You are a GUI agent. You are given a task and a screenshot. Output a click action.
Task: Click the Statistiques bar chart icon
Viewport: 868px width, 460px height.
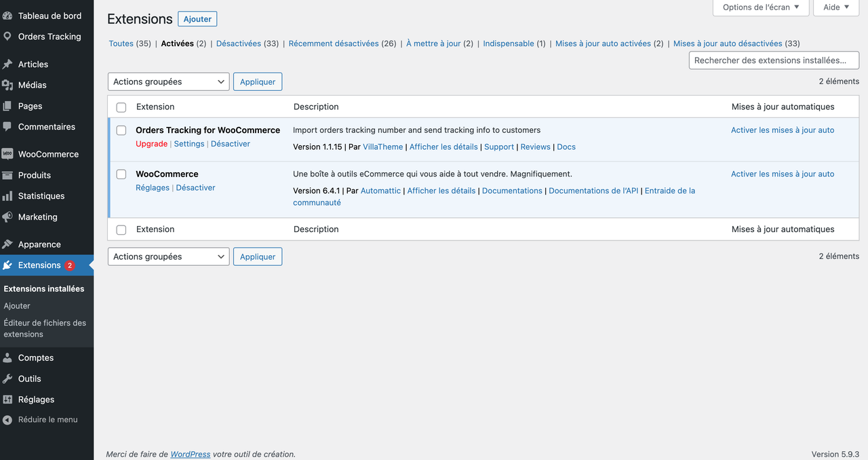coord(7,196)
